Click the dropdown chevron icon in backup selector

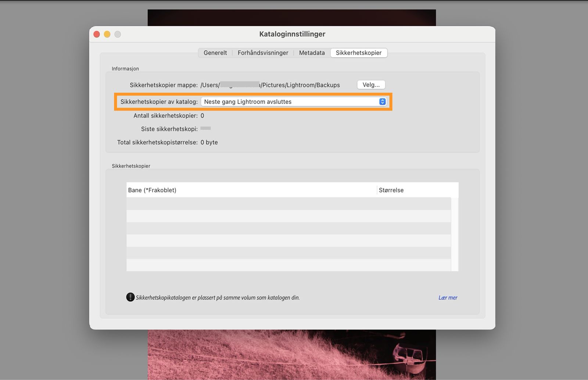[382, 102]
